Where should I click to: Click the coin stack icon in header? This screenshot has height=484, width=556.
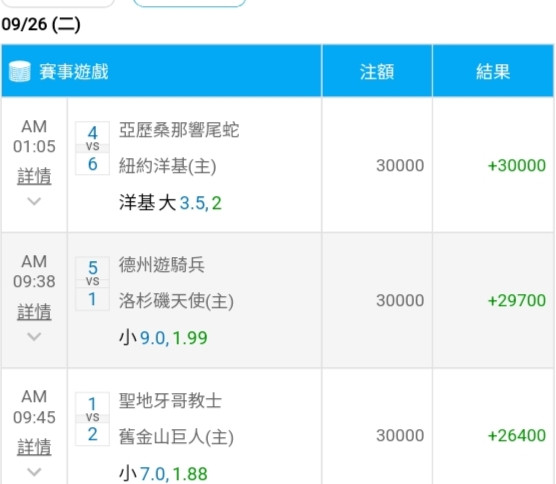(20, 71)
